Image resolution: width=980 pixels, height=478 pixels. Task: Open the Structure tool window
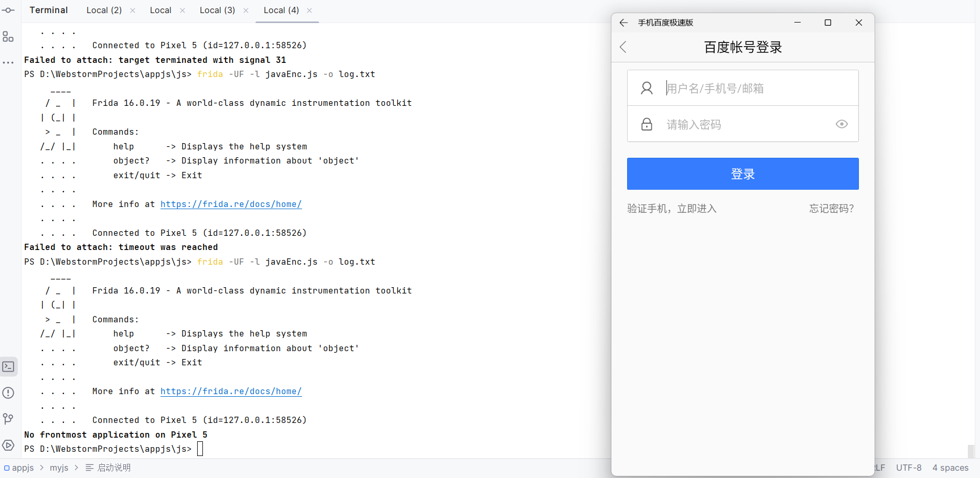pos(8,37)
